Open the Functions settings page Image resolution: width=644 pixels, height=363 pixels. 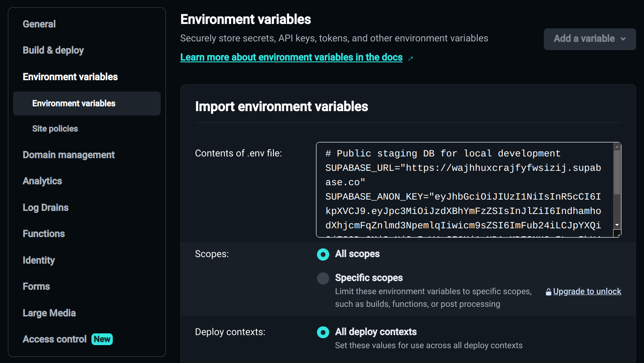click(44, 234)
